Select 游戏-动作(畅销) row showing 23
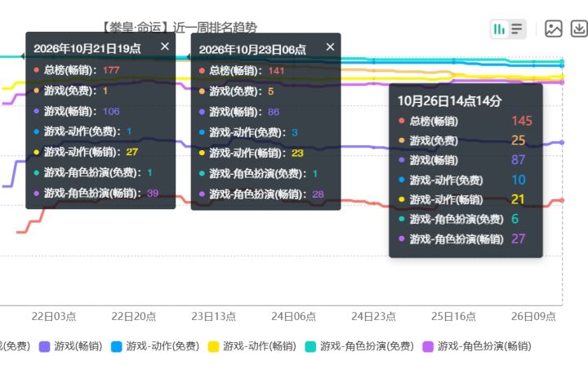Image resolution: width=588 pixels, height=374 pixels. point(251,153)
